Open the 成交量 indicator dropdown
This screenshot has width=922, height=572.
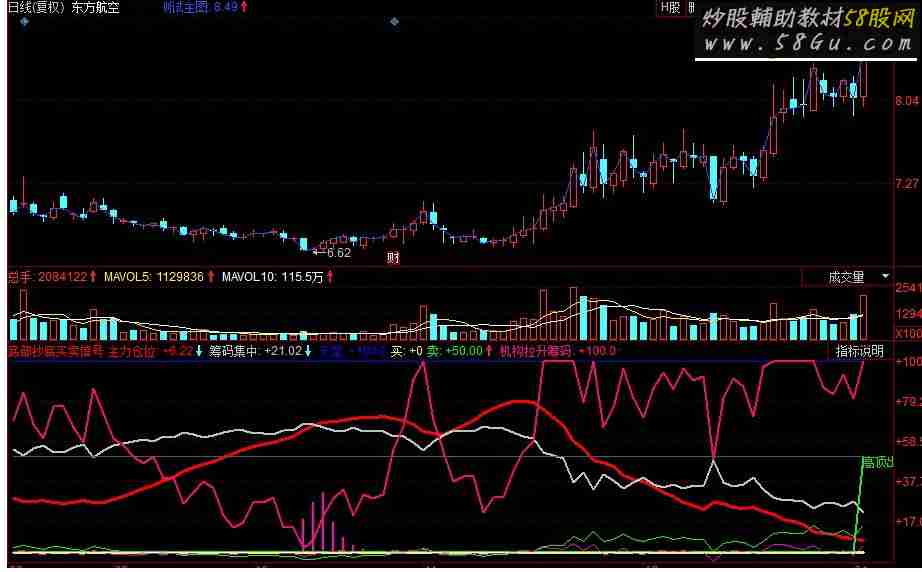point(848,277)
